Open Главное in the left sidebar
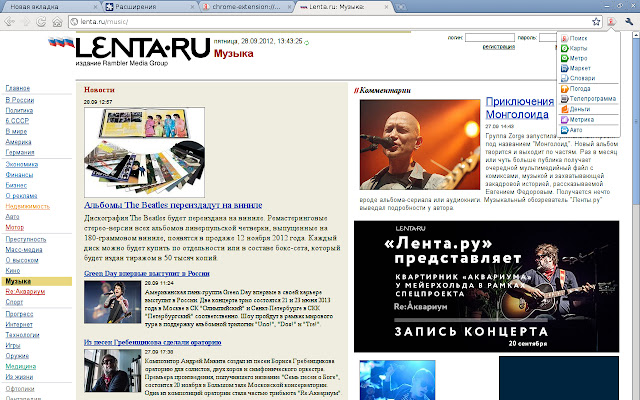The width and height of the screenshot is (640, 400). 18,88
